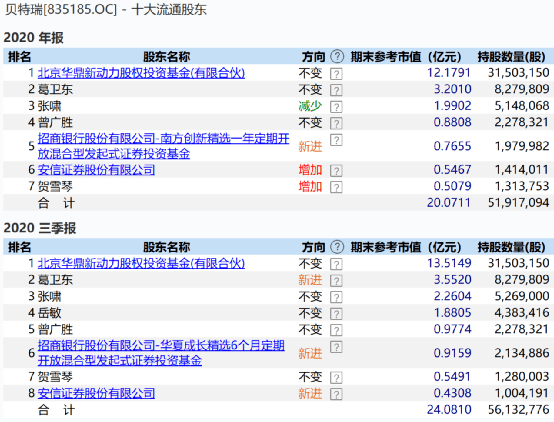
Task: Click the help icon next to 葛卫东's 新进 direction
Action: [x=336, y=281]
